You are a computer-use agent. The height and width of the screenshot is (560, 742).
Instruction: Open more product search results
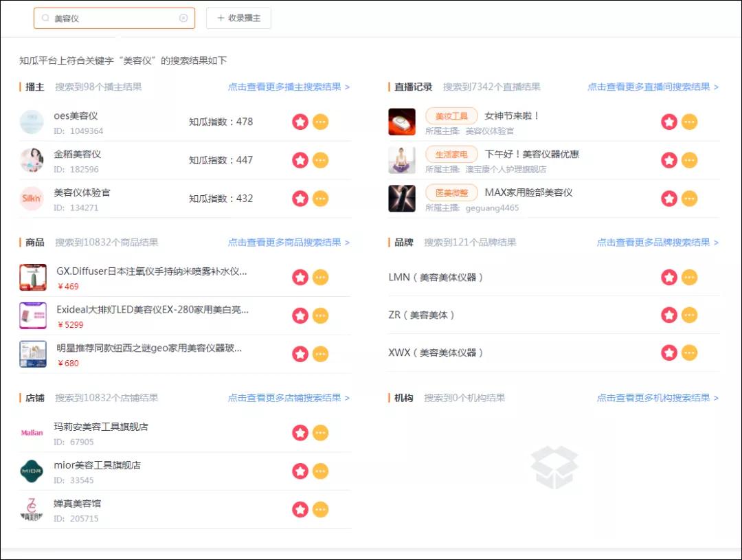(290, 243)
